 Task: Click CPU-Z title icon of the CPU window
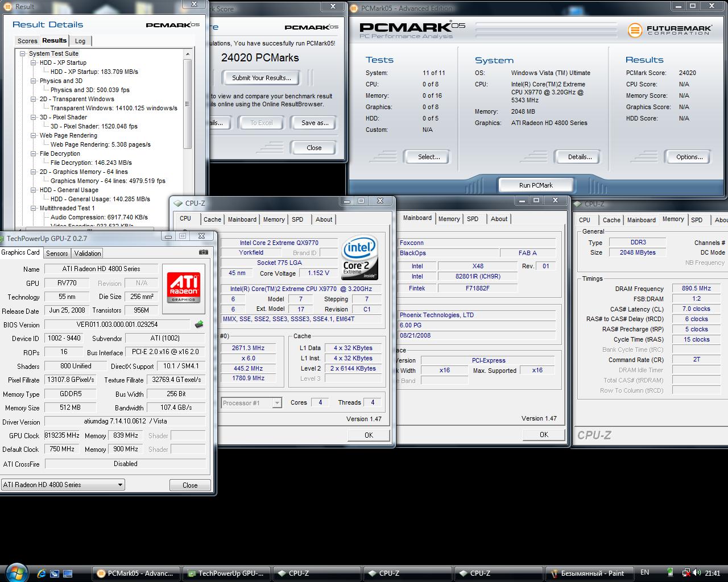click(x=178, y=203)
